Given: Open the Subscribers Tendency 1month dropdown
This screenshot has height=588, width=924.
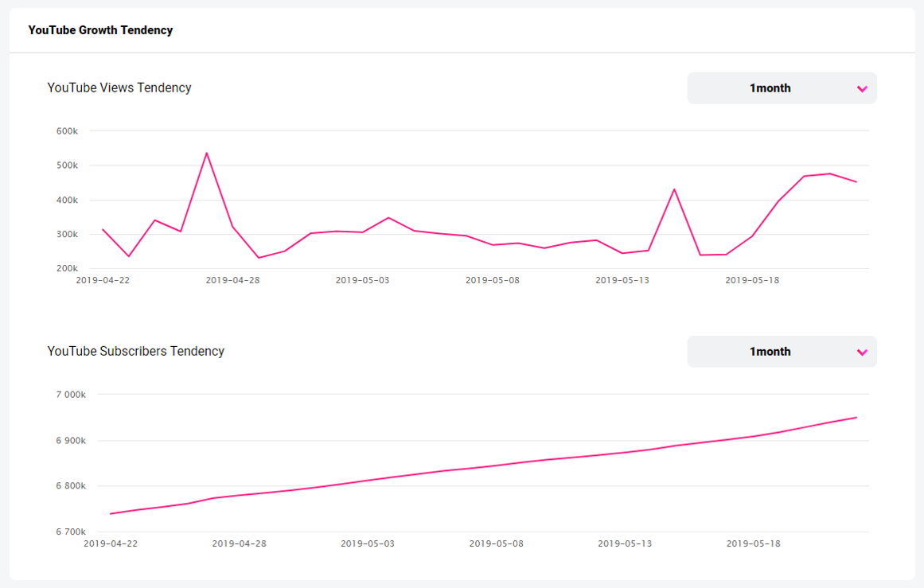Looking at the screenshot, I should tap(782, 352).
